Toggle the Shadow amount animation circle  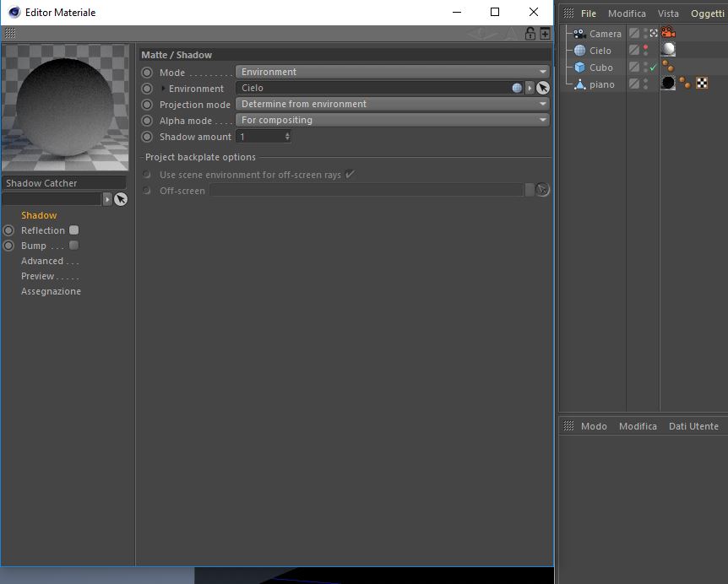pyautogui.click(x=147, y=137)
